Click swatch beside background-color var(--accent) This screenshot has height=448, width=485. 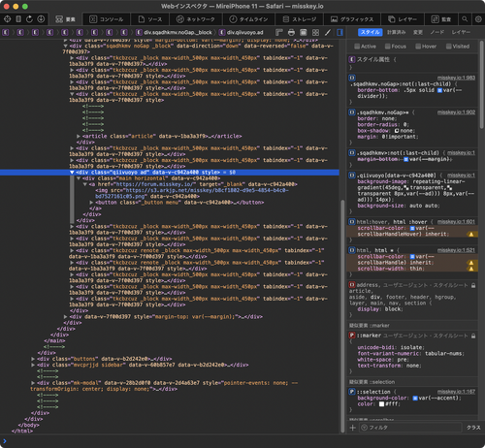tap(415, 398)
